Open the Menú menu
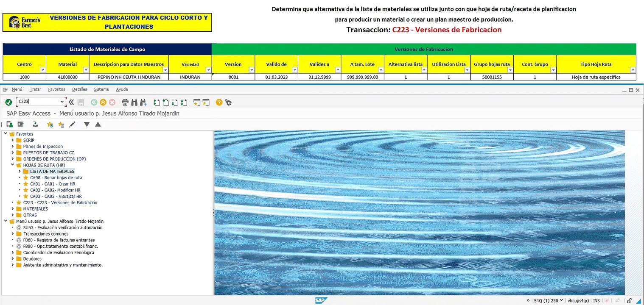Image resolution: width=644 pixels, height=305 pixels. 17,89
